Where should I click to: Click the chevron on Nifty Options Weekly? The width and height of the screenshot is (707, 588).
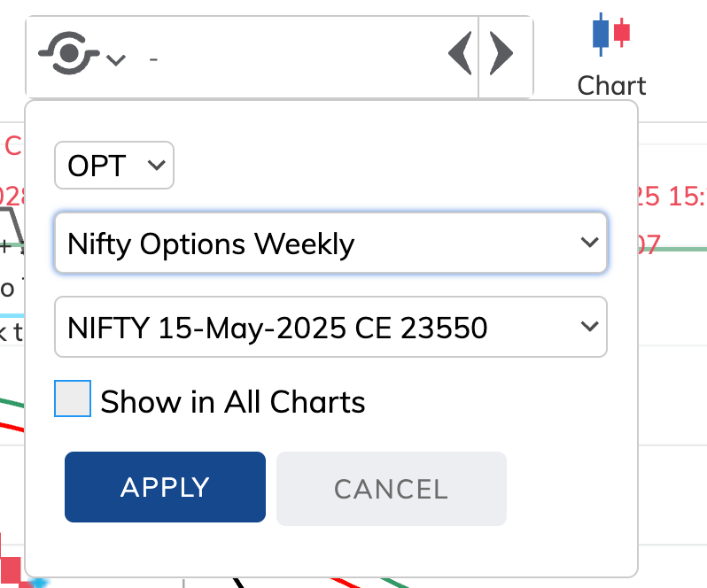[x=588, y=244]
